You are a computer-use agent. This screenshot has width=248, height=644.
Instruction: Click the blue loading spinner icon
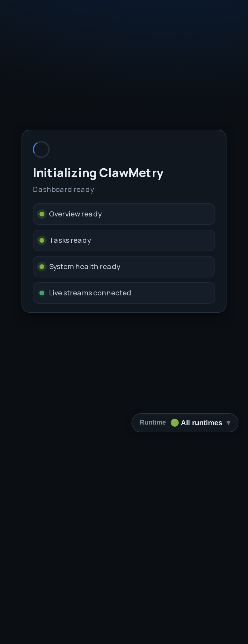click(x=41, y=149)
